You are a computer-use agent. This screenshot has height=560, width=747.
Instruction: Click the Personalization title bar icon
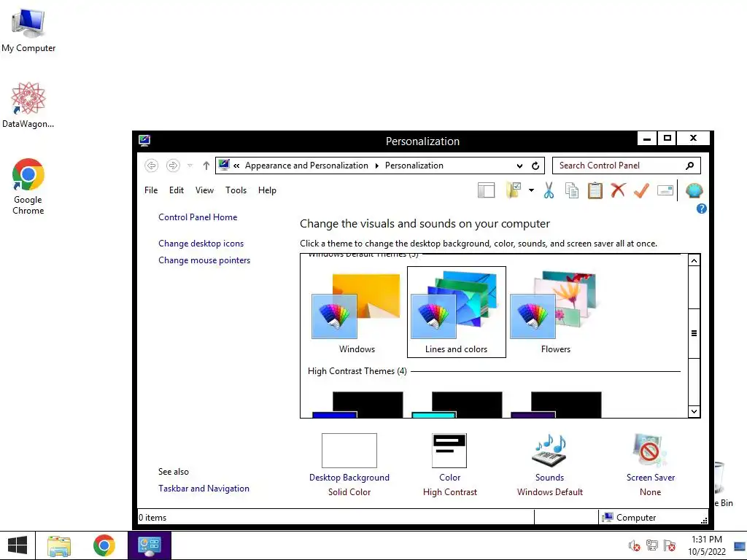(144, 141)
